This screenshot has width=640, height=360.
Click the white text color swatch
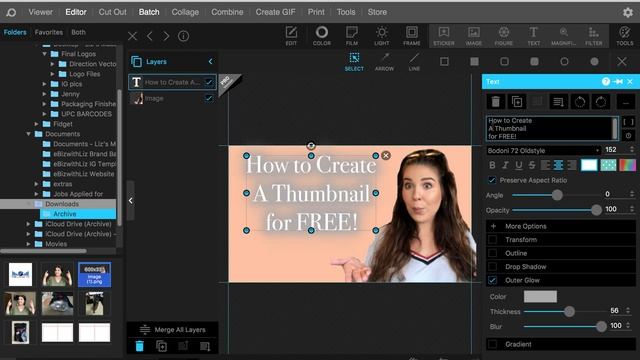click(589, 165)
